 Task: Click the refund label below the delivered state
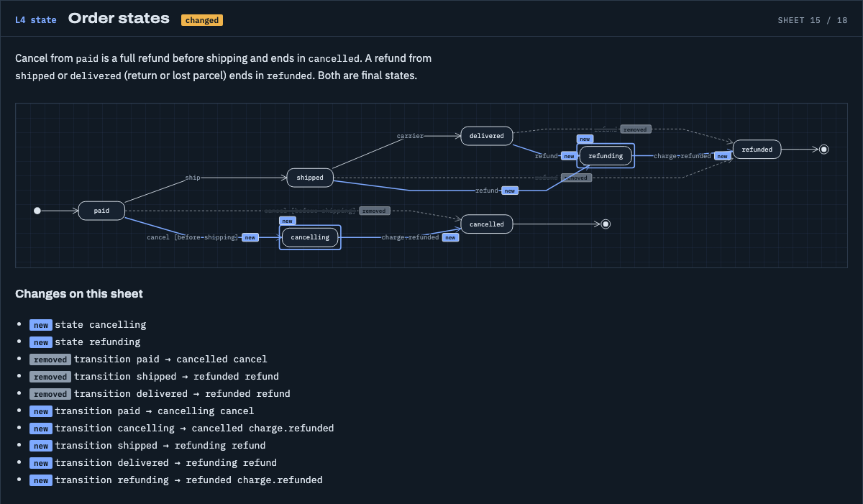point(547,156)
